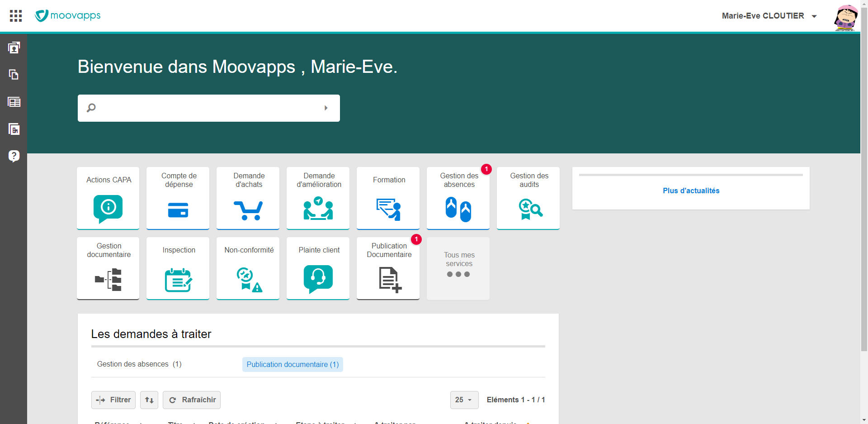The height and width of the screenshot is (424, 868).
Task: Open the 25 items-per-page dropdown
Action: tap(464, 400)
